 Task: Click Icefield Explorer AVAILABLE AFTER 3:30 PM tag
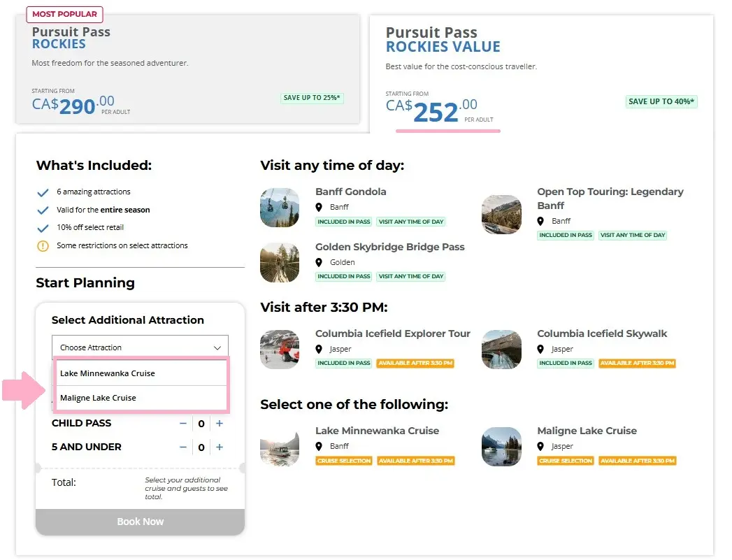coord(415,363)
